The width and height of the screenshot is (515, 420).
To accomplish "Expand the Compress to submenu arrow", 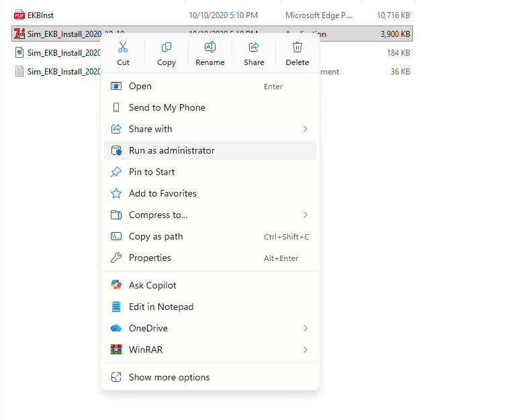I will [x=306, y=215].
